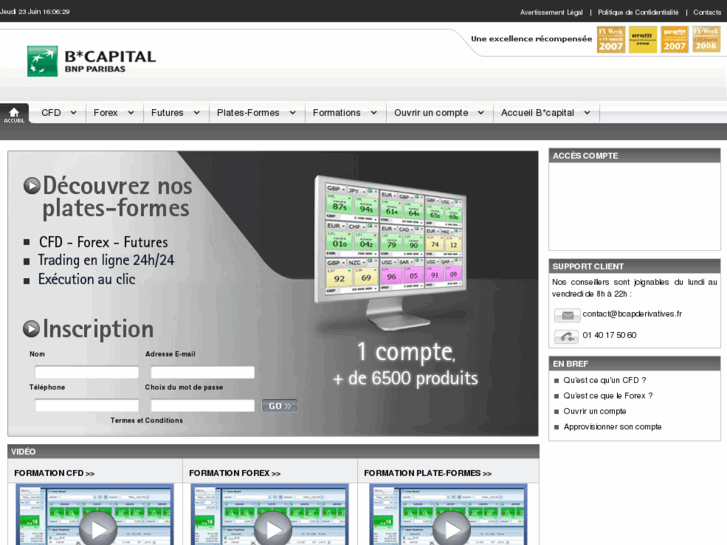Click the FX Week 2007 award badge
Viewport: 727px width, 545px height.
click(611, 39)
